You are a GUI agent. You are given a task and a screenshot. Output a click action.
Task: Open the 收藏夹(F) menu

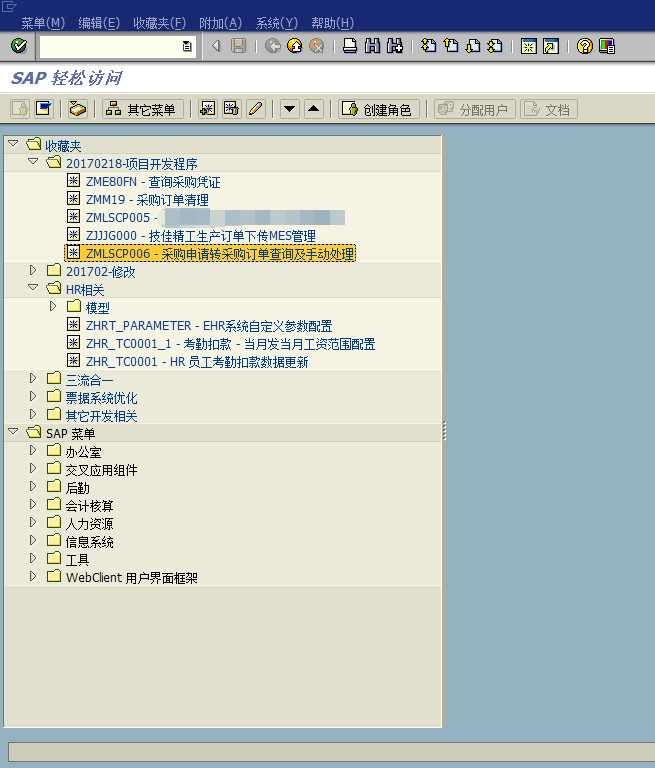coord(160,23)
